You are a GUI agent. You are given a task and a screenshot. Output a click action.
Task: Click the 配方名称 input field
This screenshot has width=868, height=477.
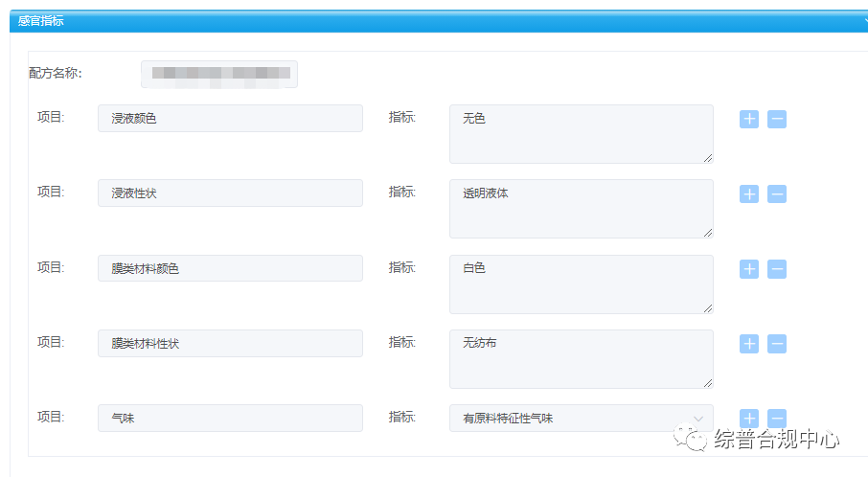point(219,74)
